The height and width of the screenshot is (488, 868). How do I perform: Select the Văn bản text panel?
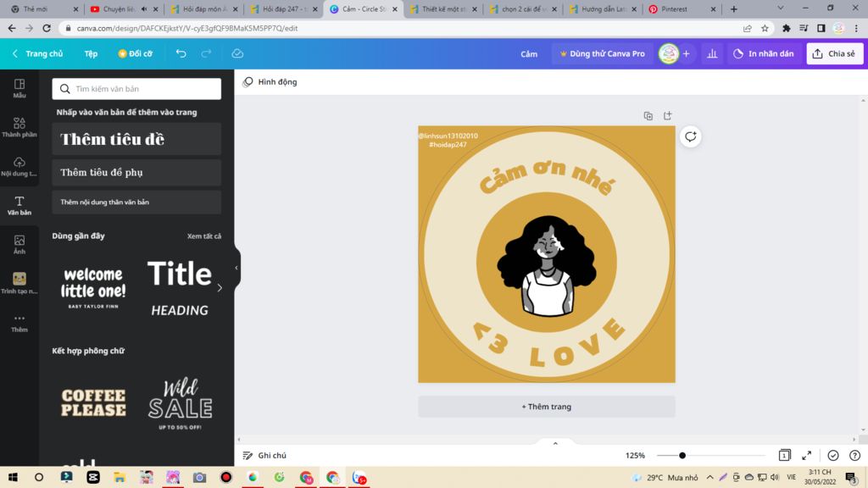[19, 205]
